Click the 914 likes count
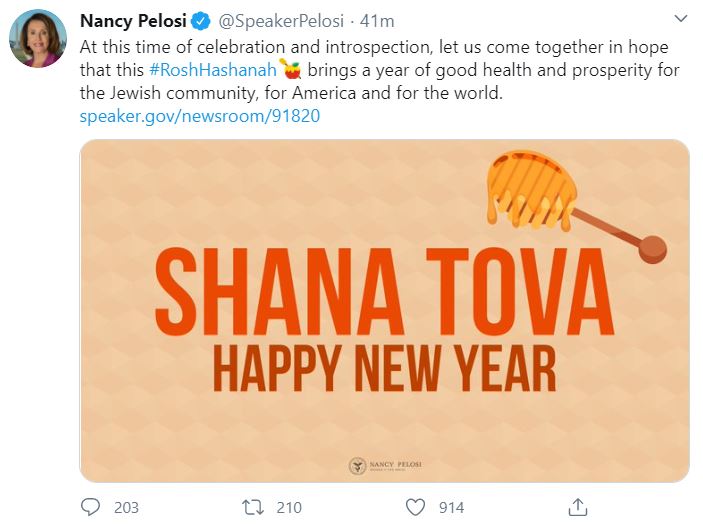This screenshot has height=525, width=703. coord(451,508)
